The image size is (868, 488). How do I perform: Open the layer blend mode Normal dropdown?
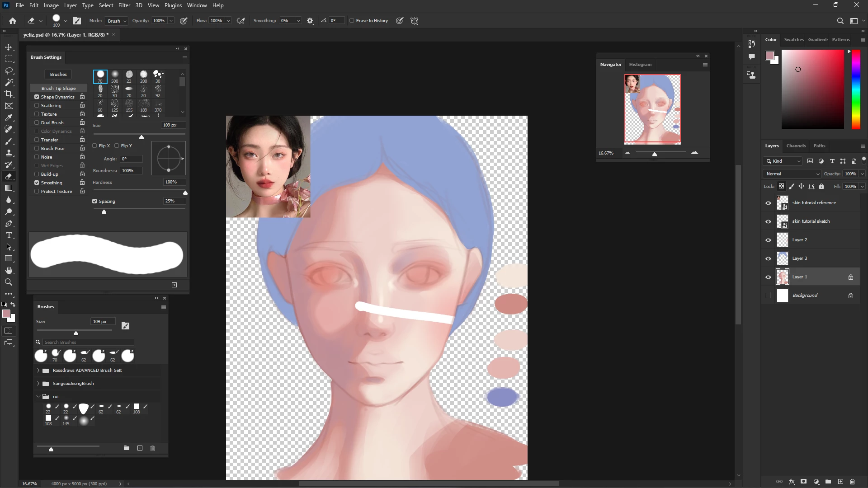pyautogui.click(x=792, y=174)
